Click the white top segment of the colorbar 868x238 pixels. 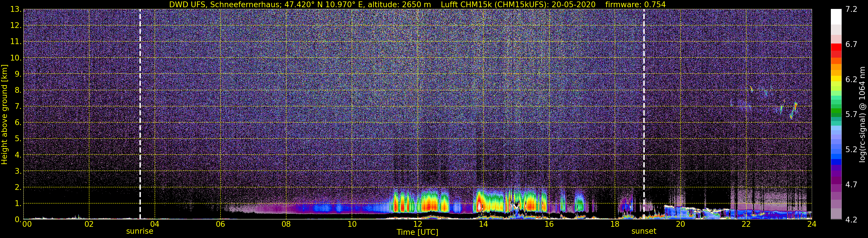(836, 17)
